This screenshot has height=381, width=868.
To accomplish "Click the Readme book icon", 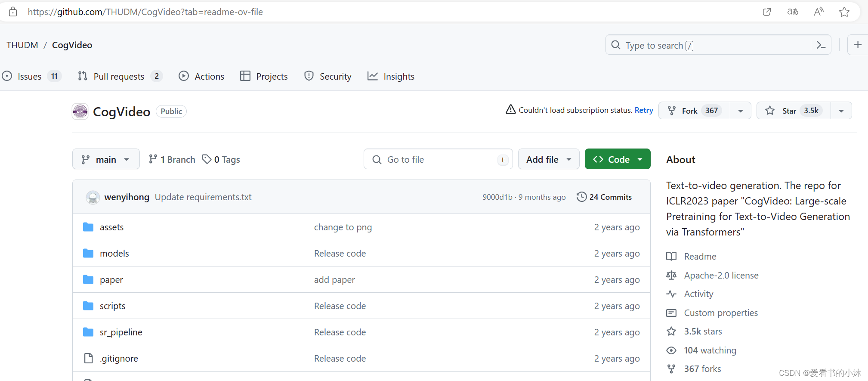I will point(671,257).
